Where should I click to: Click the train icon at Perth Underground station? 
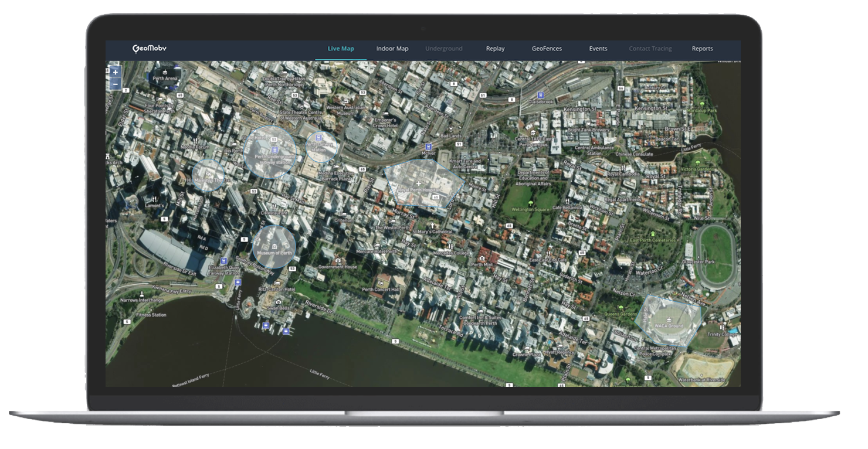pos(274,150)
